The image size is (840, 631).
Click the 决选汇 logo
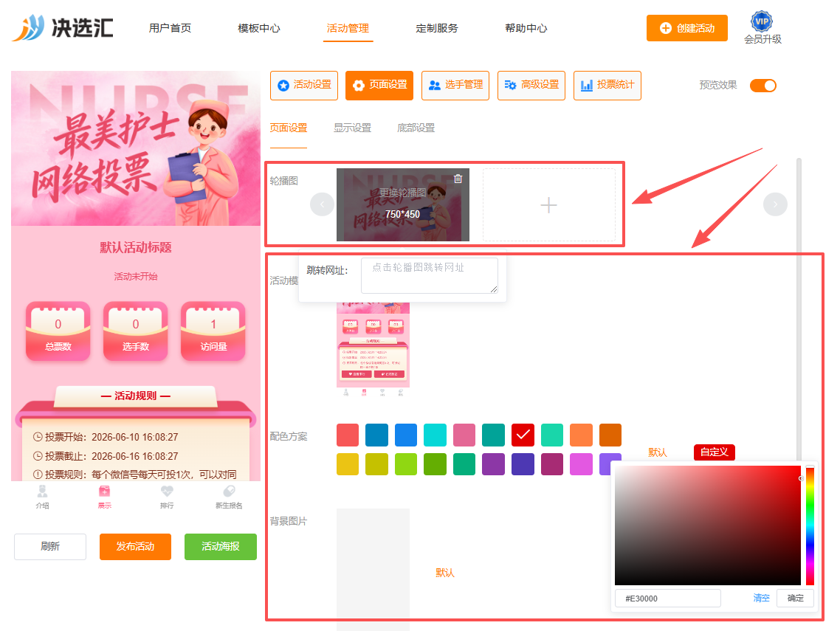pyautogui.click(x=63, y=28)
